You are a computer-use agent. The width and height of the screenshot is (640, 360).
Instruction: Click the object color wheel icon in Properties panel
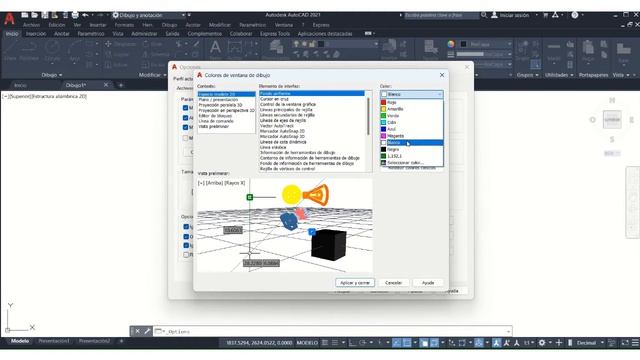[x=451, y=44]
